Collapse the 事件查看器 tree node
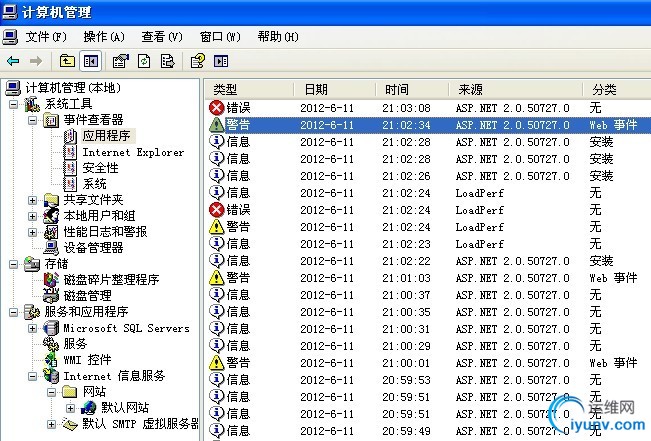The width and height of the screenshot is (651, 441). pos(32,120)
